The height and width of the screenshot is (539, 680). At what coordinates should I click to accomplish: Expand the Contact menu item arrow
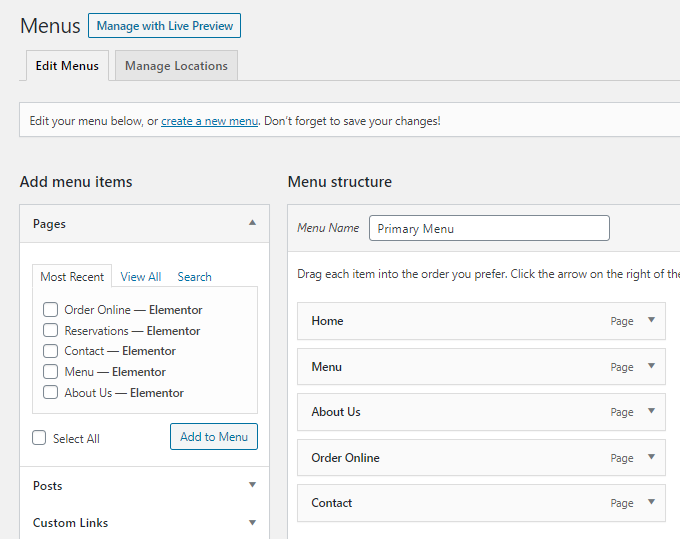(x=651, y=503)
